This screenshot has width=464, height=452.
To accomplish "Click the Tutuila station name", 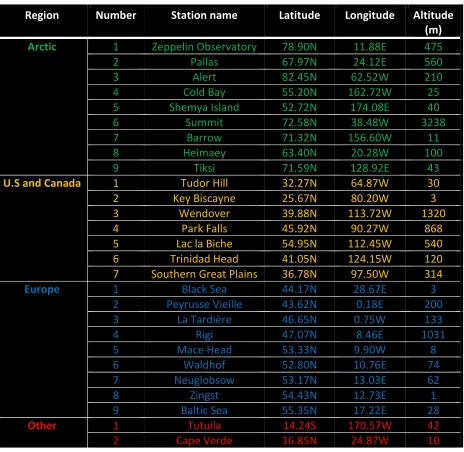I will pyautogui.click(x=204, y=426).
